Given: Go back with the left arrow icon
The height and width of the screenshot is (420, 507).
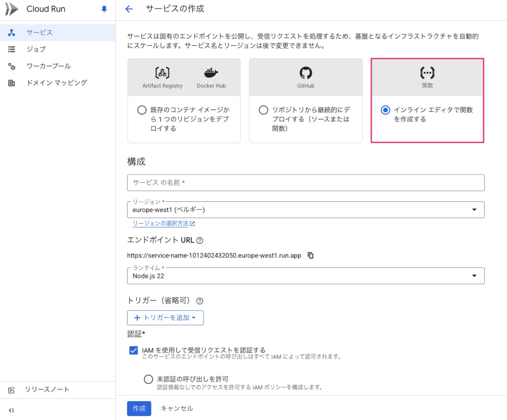Looking at the screenshot, I should [129, 9].
